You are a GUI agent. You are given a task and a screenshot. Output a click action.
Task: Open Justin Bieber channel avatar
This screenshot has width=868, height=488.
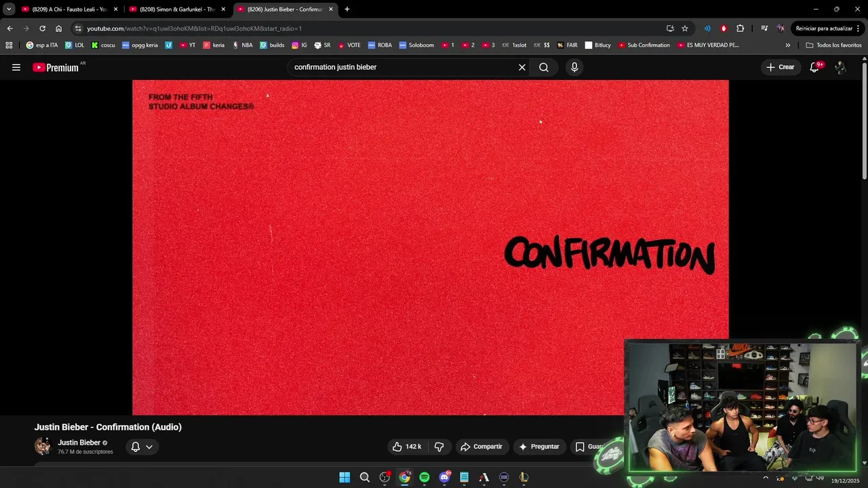43,446
